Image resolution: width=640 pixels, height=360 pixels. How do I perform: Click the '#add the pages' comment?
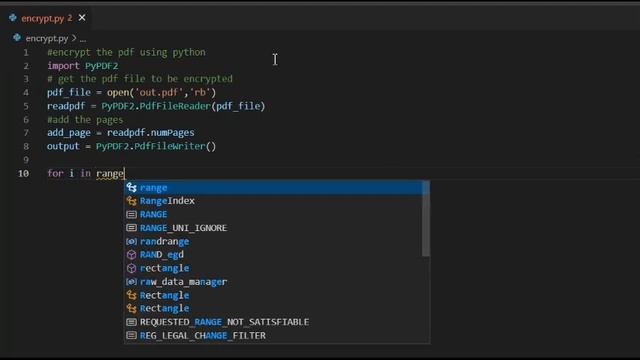tap(85, 120)
